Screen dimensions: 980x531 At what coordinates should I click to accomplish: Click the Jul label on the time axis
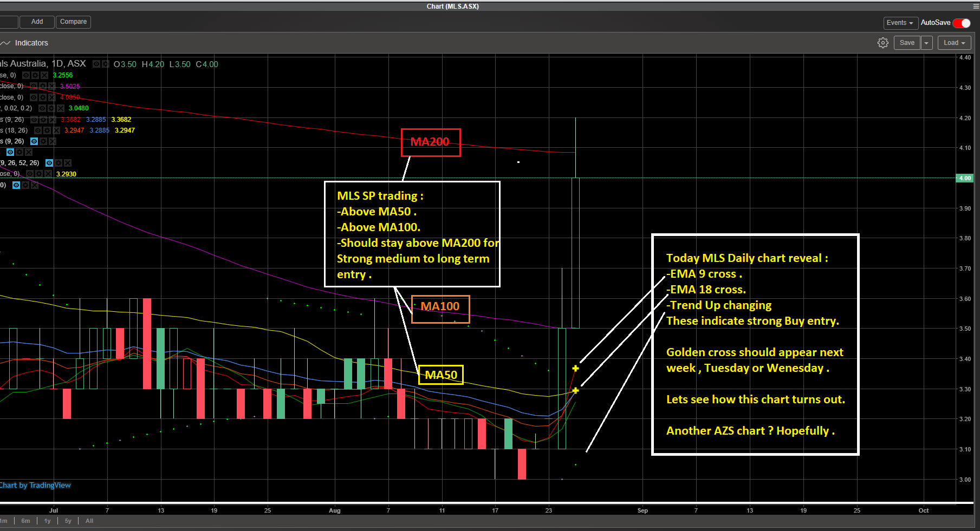click(x=54, y=510)
